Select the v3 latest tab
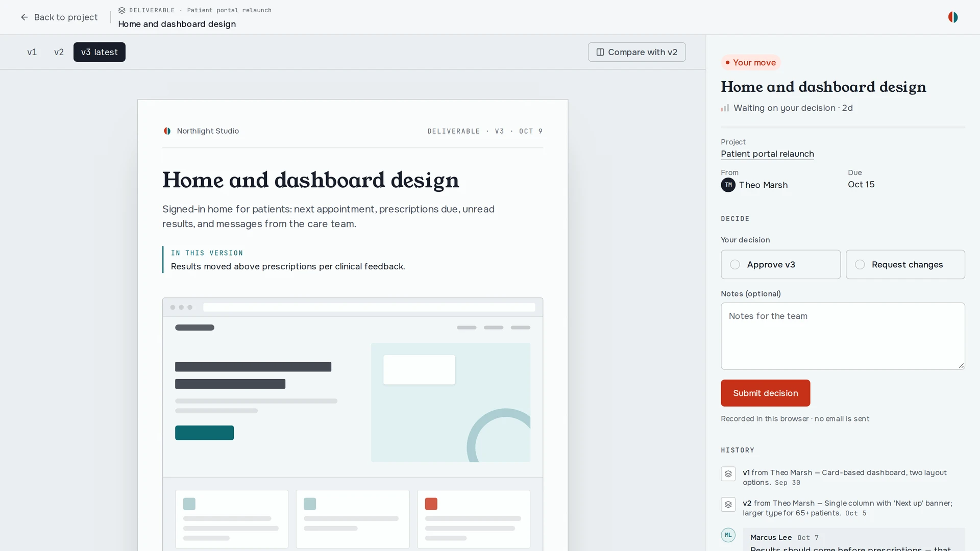Screen dimensions: 980x551 [x=100, y=52]
